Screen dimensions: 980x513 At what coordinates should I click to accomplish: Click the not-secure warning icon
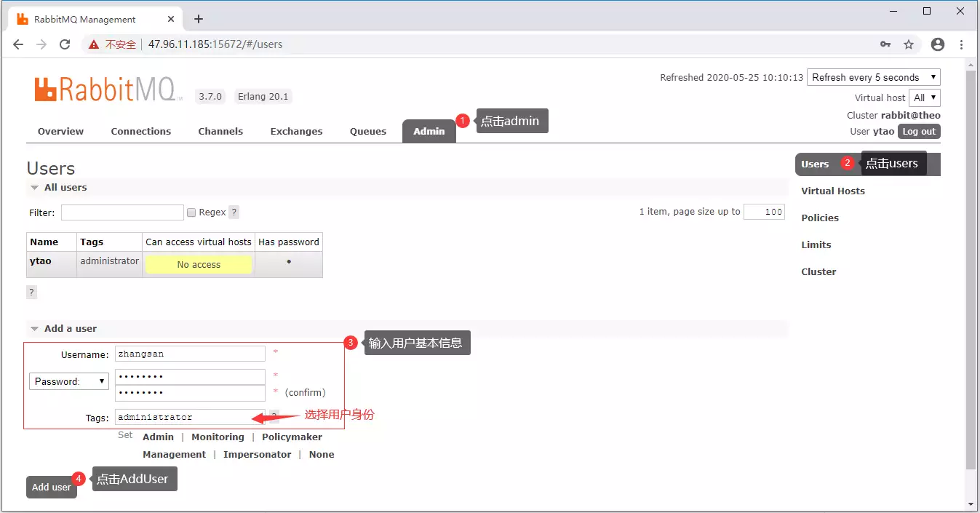click(x=94, y=44)
